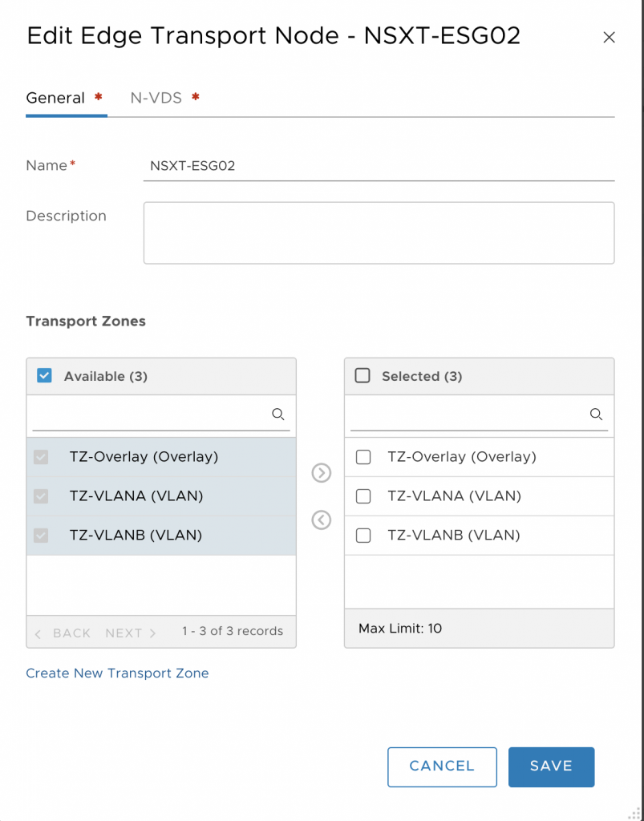Click the '1 - 3 of 3 records' text
Image resolution: width=644 pixels, height=821 pixels.
(233, 631)
